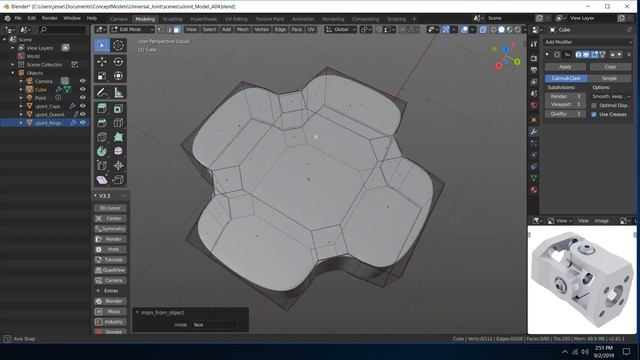This screenshot has height=360, width=640.
Task: Toggle visibility of Camera object
Action: pyautogui.click(x=82, y=81)
